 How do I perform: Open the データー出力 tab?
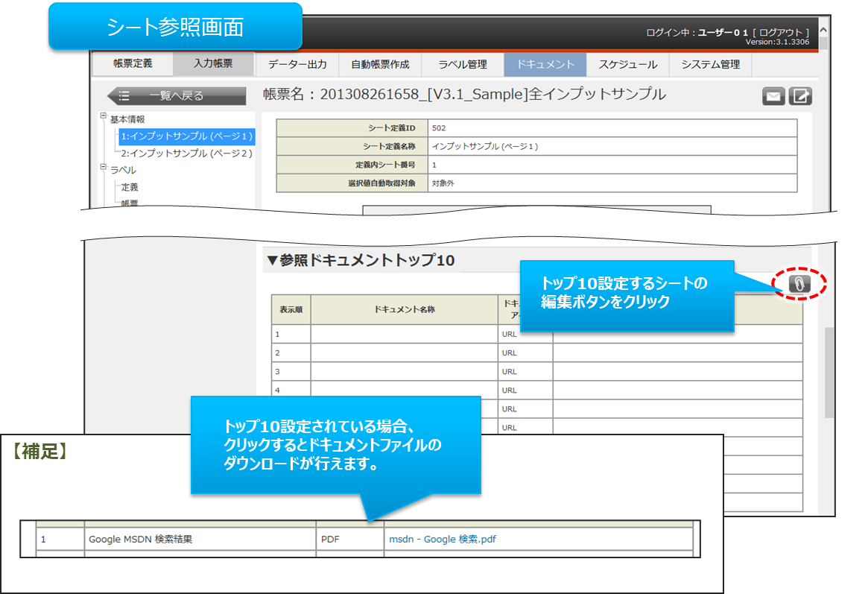click(297, 65)
